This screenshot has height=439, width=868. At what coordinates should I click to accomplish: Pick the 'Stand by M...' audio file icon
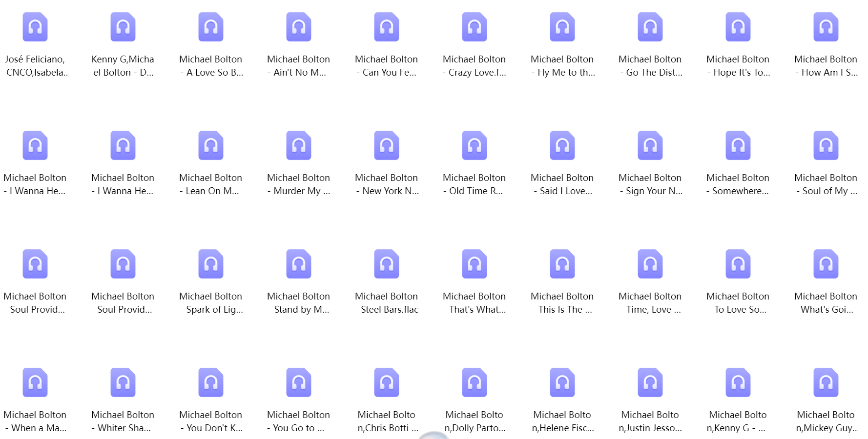click(299, 264)
